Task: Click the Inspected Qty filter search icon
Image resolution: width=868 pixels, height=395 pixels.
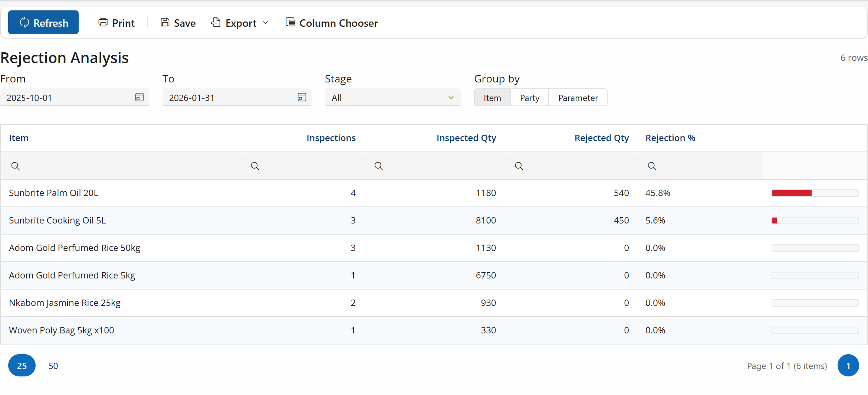Action: pos(379,166)
